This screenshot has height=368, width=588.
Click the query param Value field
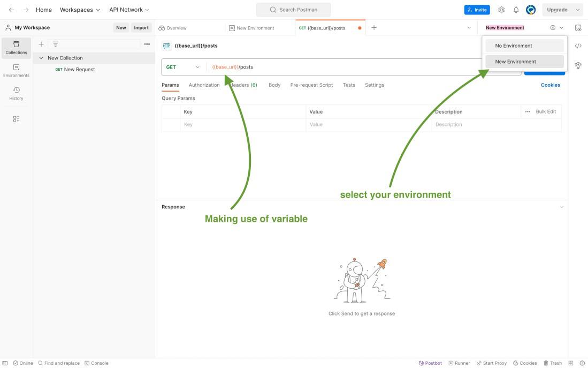pyautogui.click(x=369, y=125)
